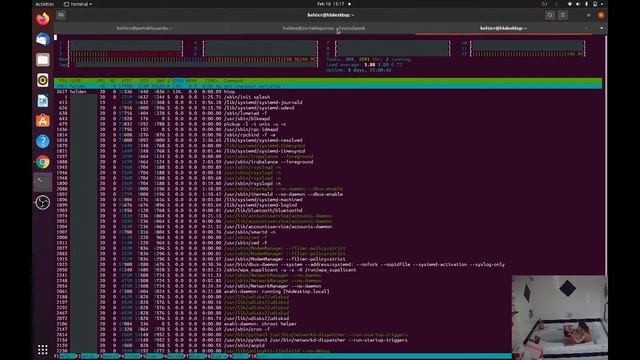Screen dimensions: 640x360
Task: Open Rhythmbox music player from dock
Action: click(42, 80)
